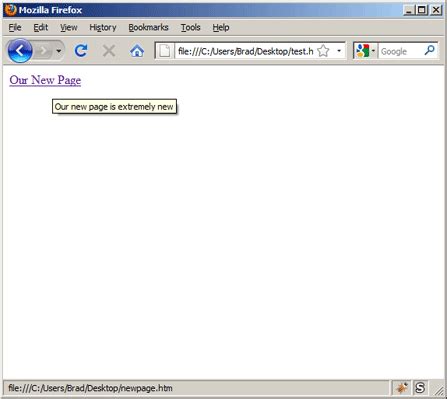
Task: Click the S icon in the status bar
Action: point(420,388)
